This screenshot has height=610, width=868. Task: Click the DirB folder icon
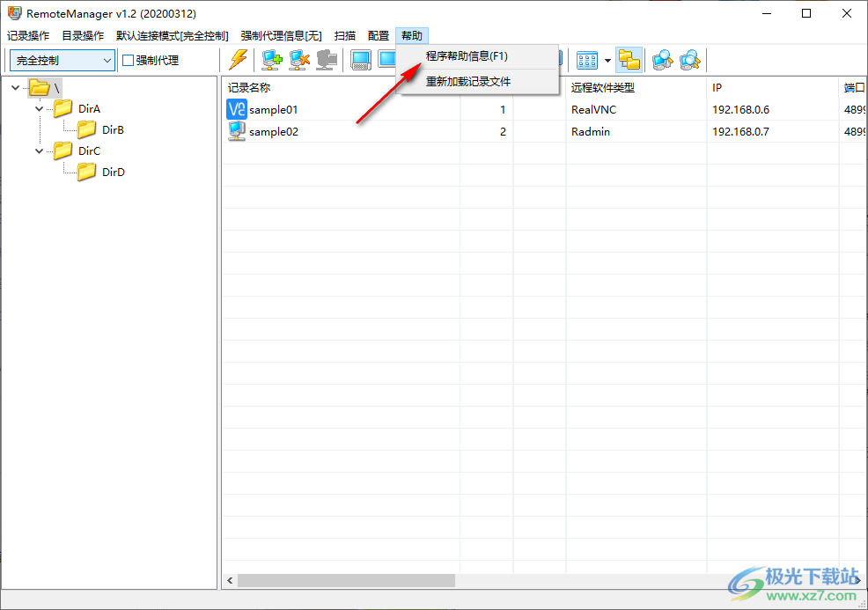(x=86, y=129)
